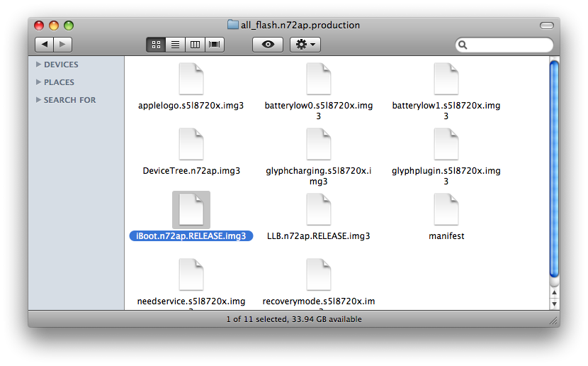Select the manifest file icon
Viewport: 588px width, 366px height.
coord(446,209)
